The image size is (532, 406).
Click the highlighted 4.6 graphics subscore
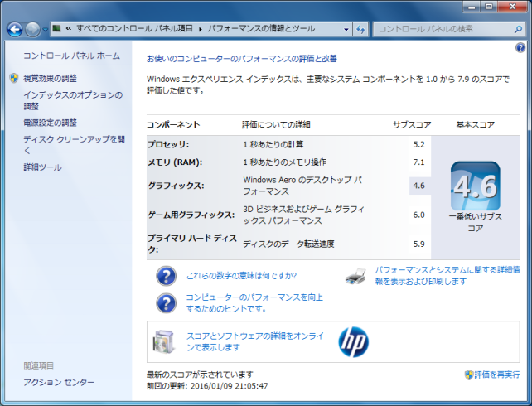point(420,186)
